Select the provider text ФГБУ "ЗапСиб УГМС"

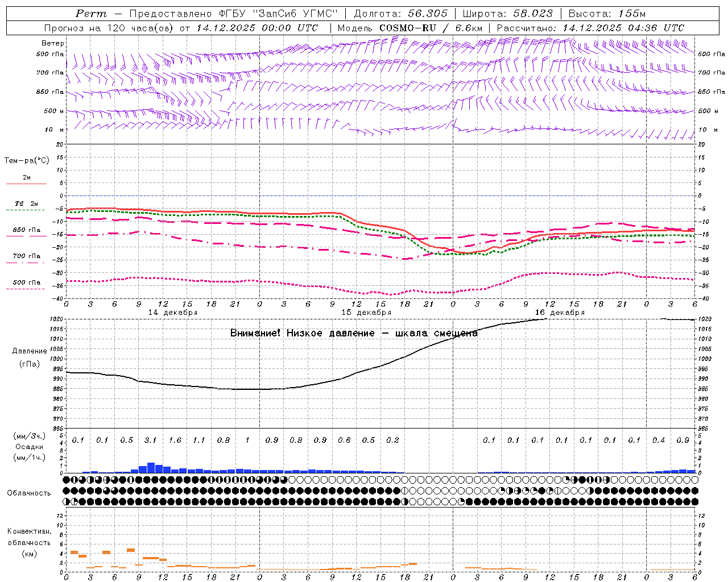278,14
